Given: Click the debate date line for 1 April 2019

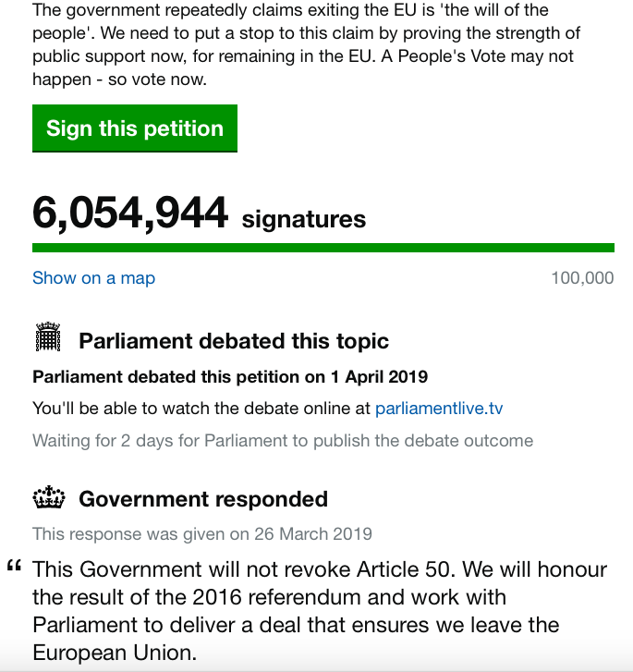Looking at the screenshot, I should tap(230, 377).
